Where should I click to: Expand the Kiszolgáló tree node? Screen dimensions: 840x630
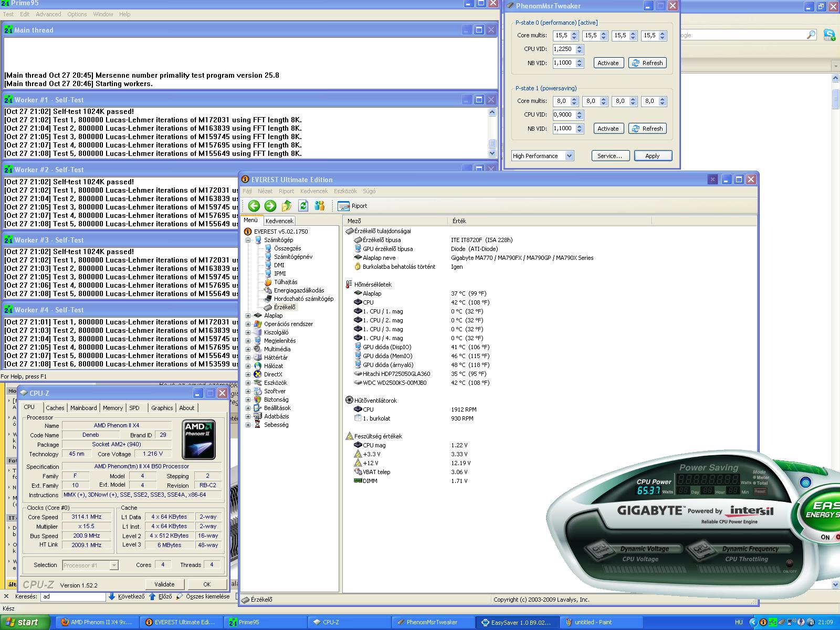pyautogui.click(x=248, y=332)
